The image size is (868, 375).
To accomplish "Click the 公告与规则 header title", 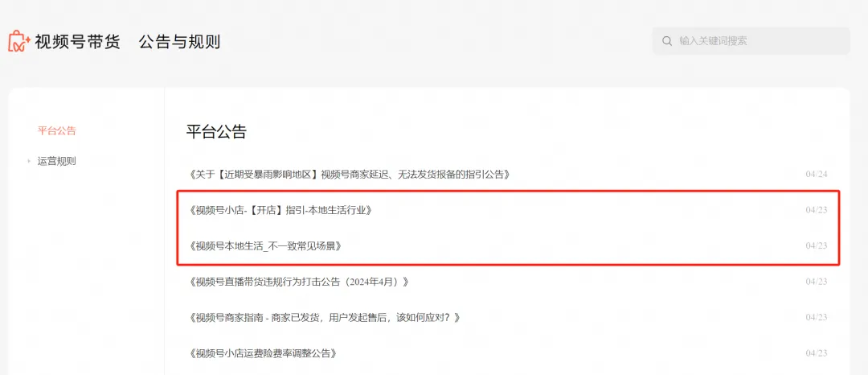I will point(179,42).
